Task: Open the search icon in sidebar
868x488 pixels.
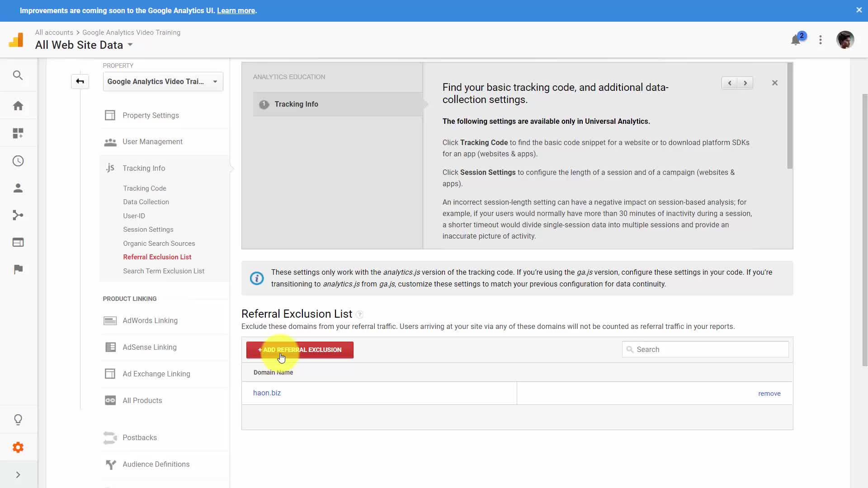Action: [x=18, y=75]
